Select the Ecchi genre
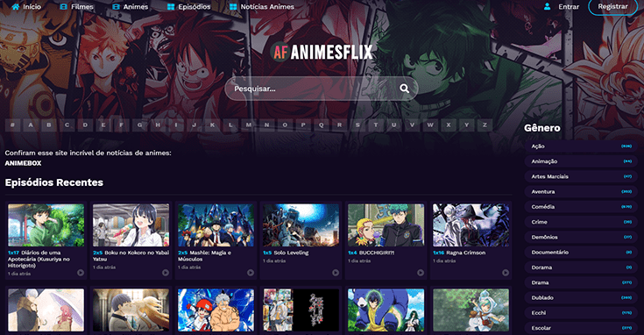 click(x=581, y=313)
